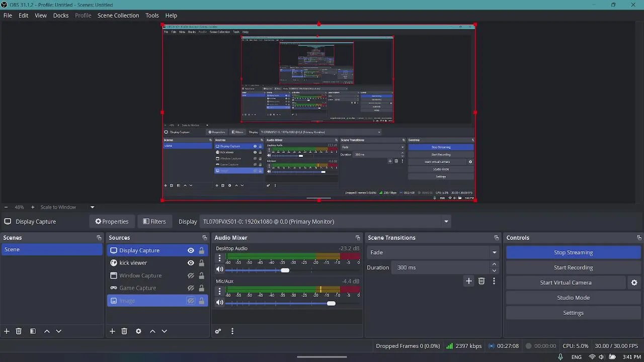Pop out the Controls dock

[639, 238]
